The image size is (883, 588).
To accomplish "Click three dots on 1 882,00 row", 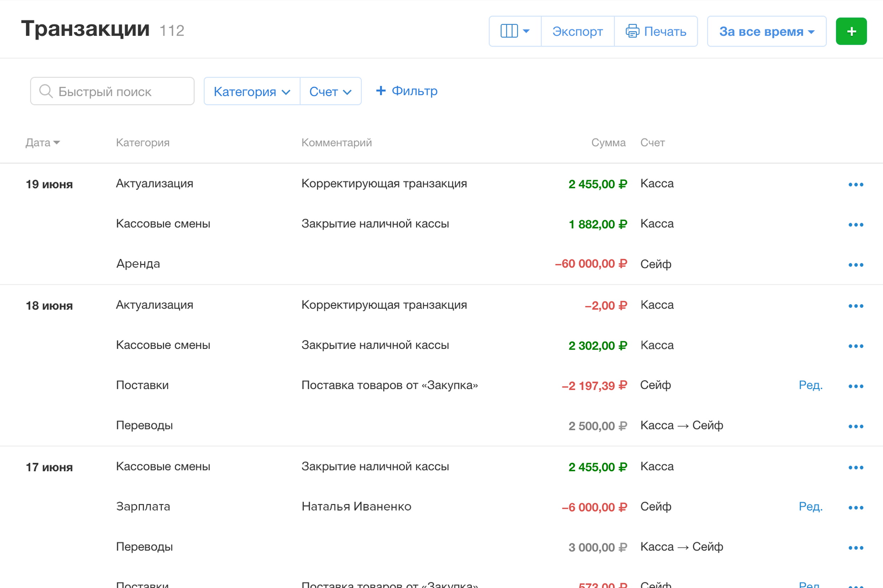I will 855,224.
